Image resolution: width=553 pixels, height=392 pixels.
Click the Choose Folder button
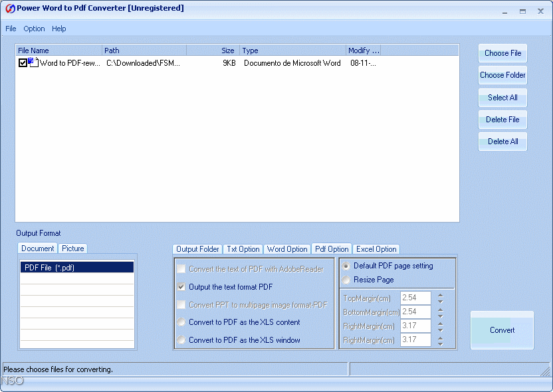[x=502, y=75]
